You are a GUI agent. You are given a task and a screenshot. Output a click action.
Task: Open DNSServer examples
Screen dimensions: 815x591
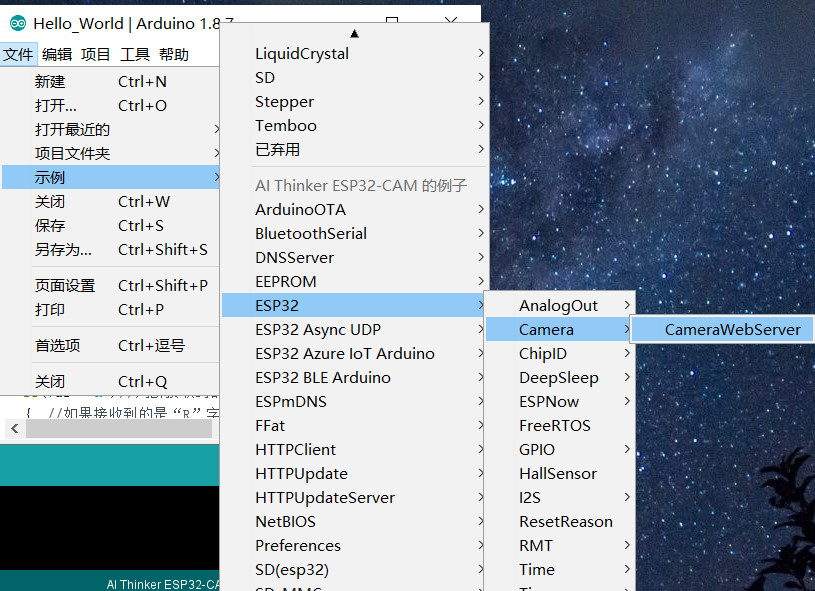point(354,257)
